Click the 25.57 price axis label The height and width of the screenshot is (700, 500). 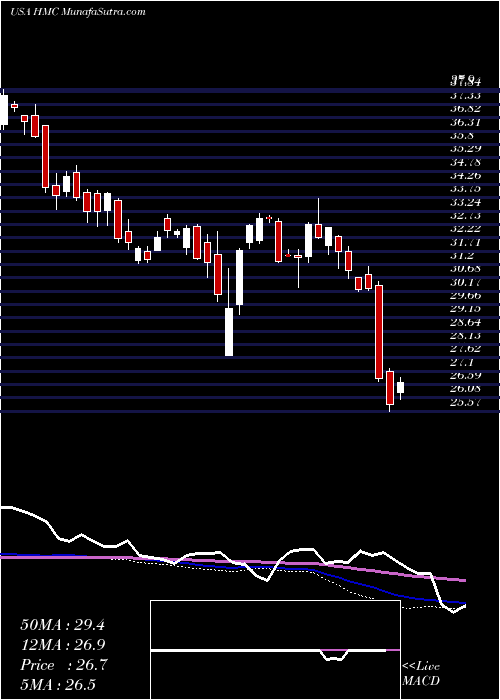[465, 402]
